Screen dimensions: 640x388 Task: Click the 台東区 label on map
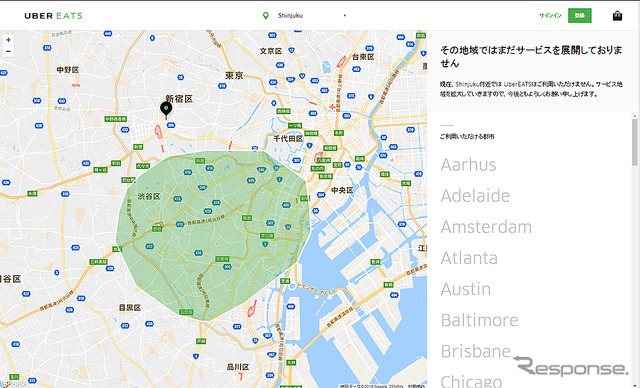pyautogui.click(x=363, y=57)
